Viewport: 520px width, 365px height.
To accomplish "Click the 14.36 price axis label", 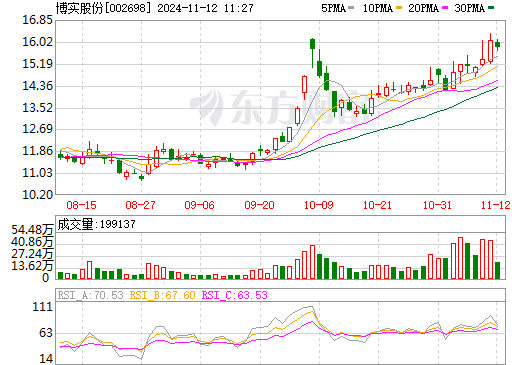I will pyautogui.click(x=37, y=86).
